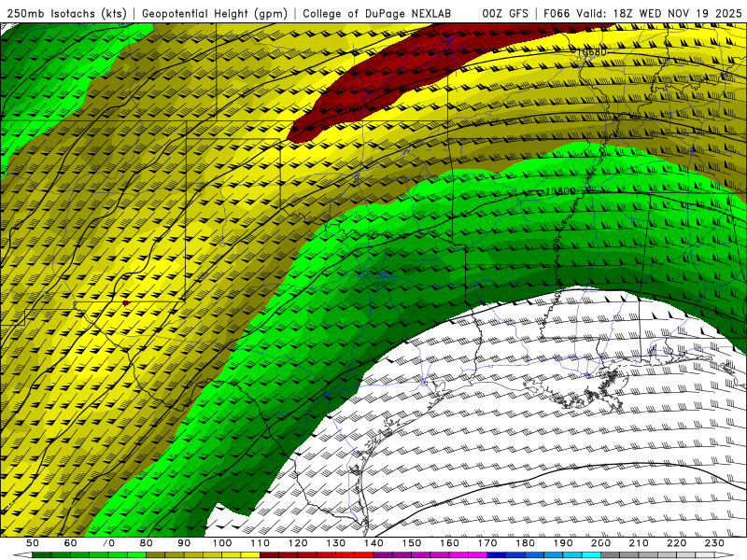The image size is (747, 560).
Task: Click the 100 value on the color scale
Action: pyautogui.click(x=222, y=543)
